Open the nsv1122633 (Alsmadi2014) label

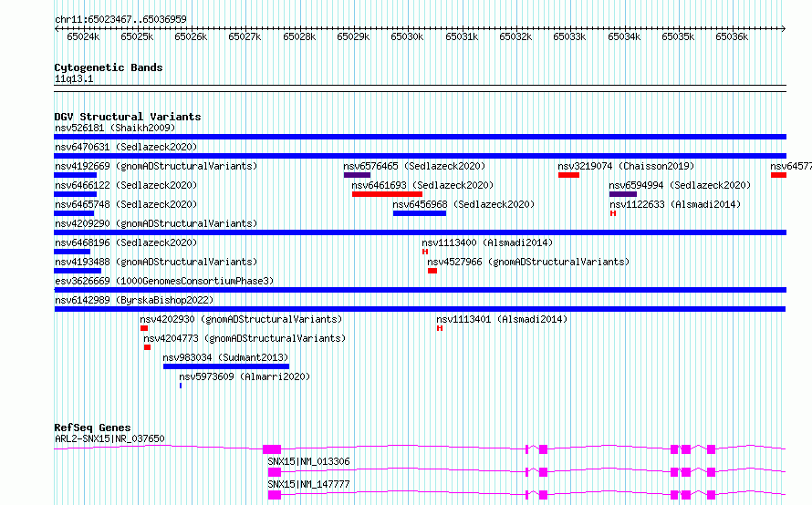pos(675,204)
